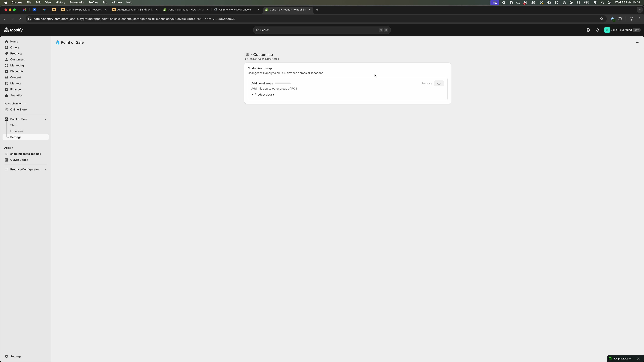Open the Bookmarks menu in the menu bar
This screenshot has height=362, width=644.
[77, 3]
